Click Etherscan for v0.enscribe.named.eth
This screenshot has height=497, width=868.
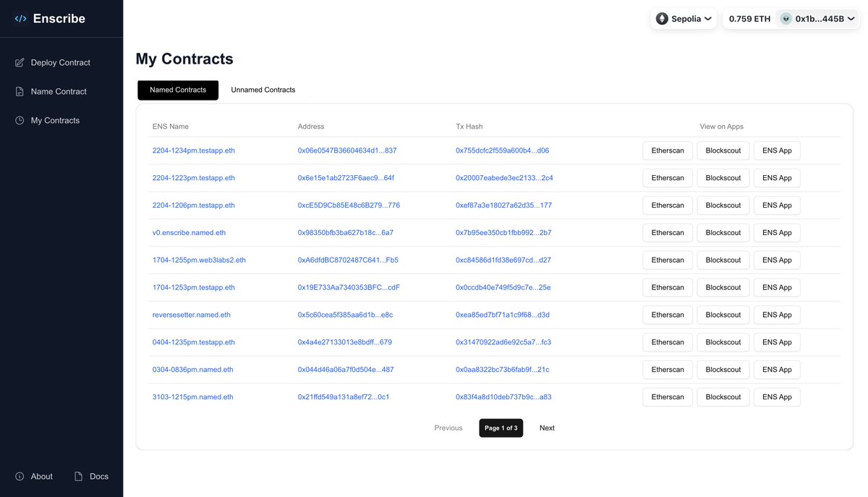(x=668, y=233)
